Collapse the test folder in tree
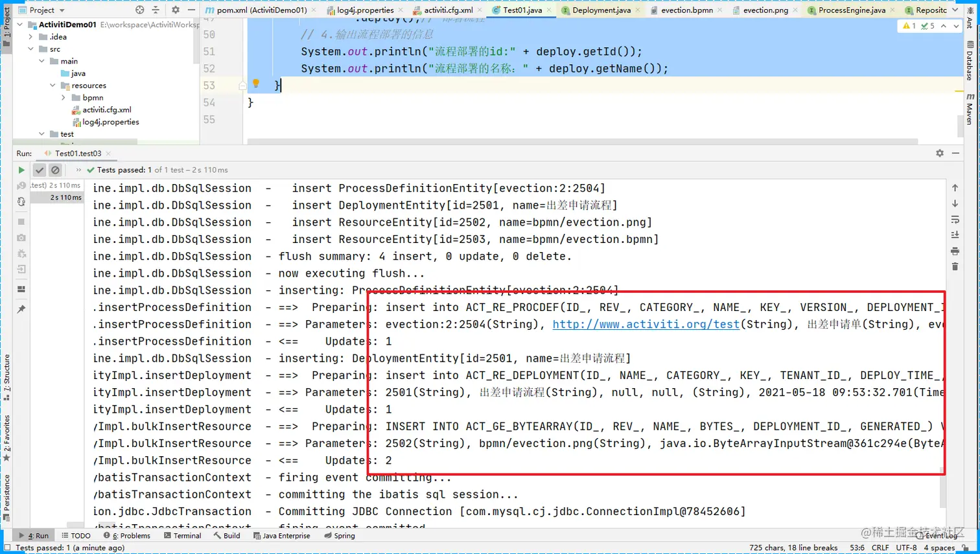Image resolution: width=980 pixels, height=554 pixels. coord(42,134)
